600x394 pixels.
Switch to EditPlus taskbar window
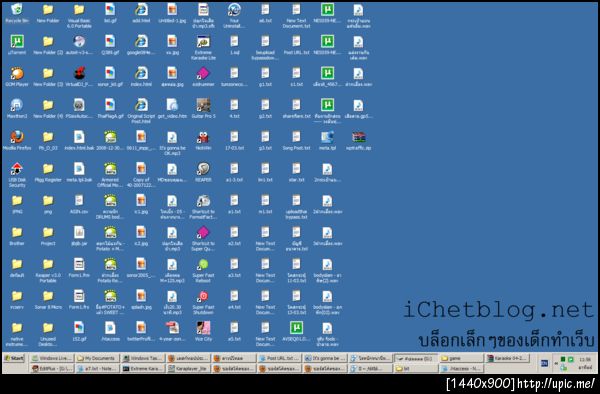click(52, 368)
